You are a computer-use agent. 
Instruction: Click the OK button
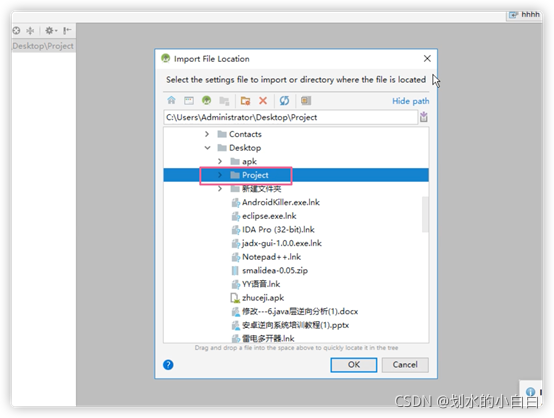354,365
